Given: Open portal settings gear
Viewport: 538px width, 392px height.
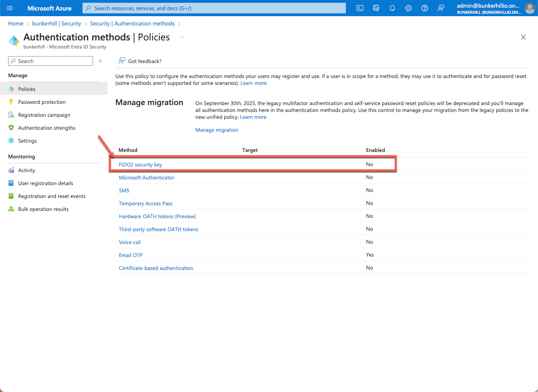Looking at the screenshot, I should pos(409,8).
